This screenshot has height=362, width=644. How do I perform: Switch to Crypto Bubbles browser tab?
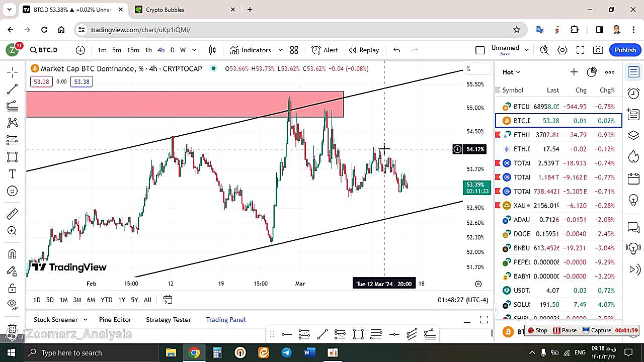click(184, 10)
